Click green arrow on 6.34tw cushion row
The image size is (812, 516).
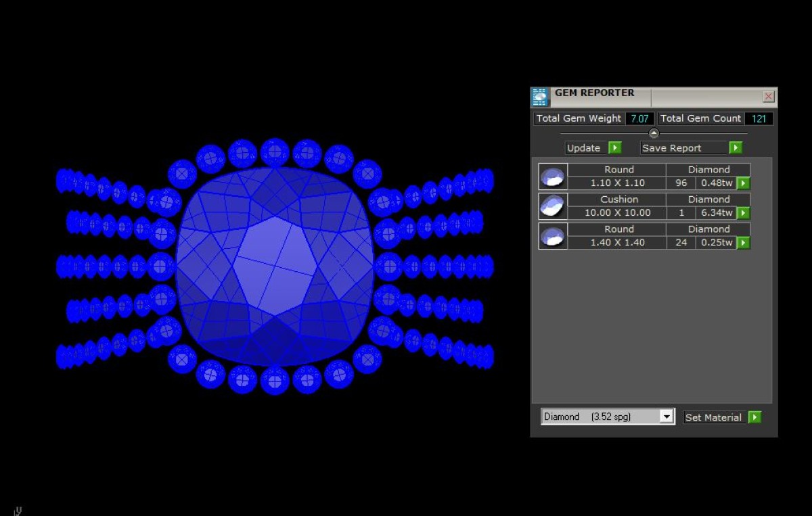click(743, 213)
